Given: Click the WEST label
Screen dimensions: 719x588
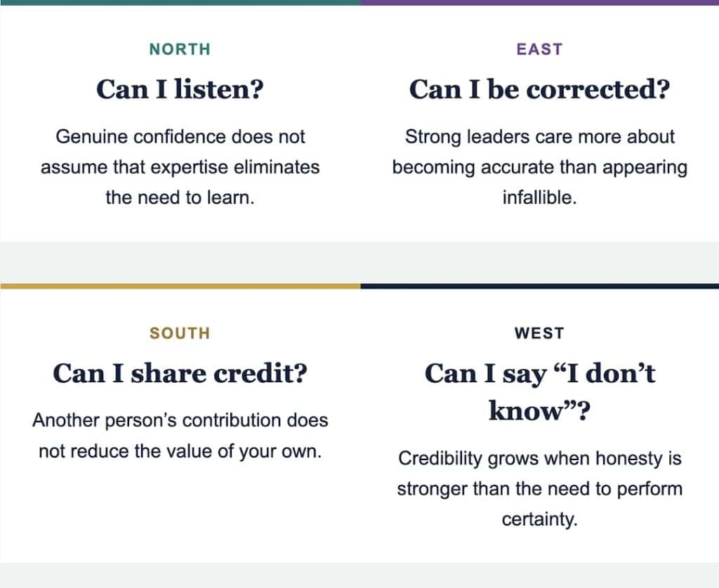Looking at the screenshot, I should 539,333.
